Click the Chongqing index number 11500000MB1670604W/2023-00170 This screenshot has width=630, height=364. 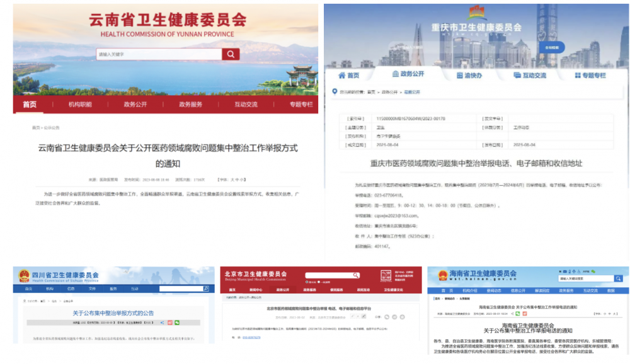[x=411, y=118]
